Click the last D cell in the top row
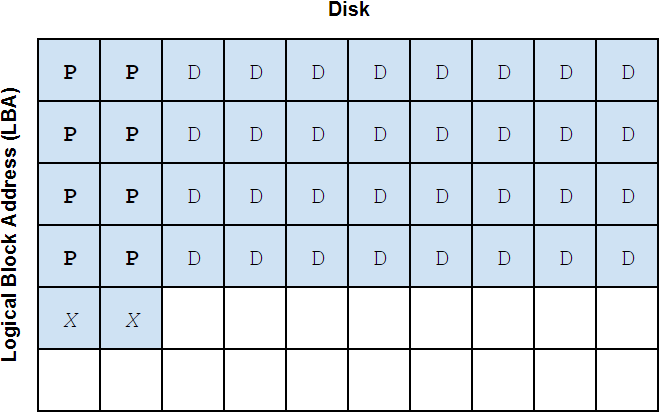 pos(628,71)
